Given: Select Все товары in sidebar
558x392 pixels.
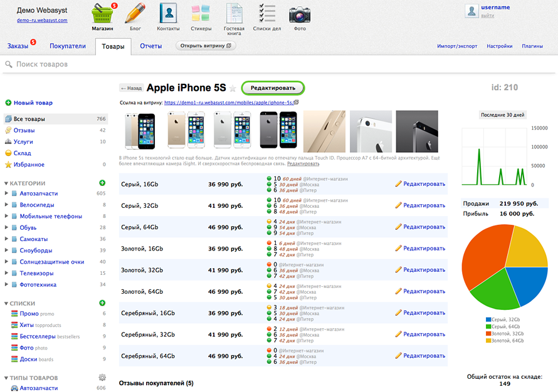Looking at the screenshot, I should coord(56,119).
